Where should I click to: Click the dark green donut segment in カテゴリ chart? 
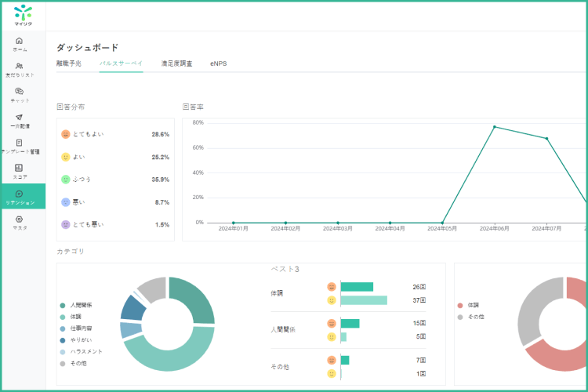[197, 298]
